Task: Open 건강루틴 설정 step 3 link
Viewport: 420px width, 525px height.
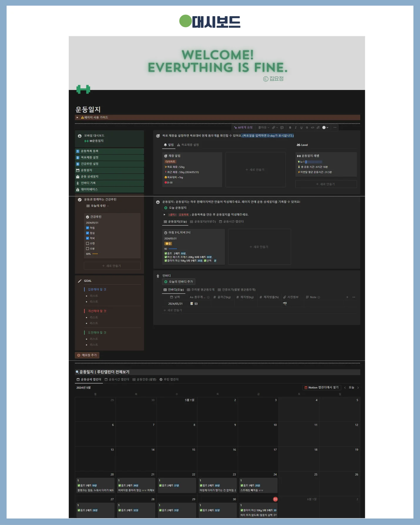Action: tap(110, 164)
